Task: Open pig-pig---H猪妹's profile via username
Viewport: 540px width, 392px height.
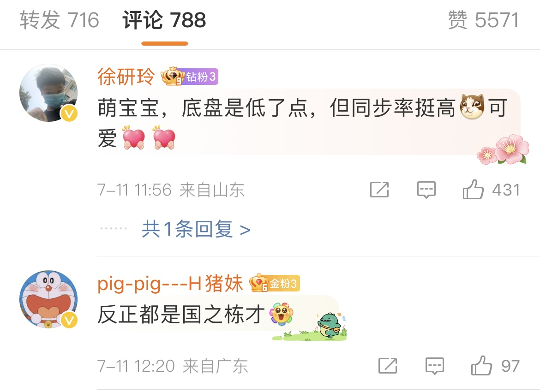Action: 170,284
